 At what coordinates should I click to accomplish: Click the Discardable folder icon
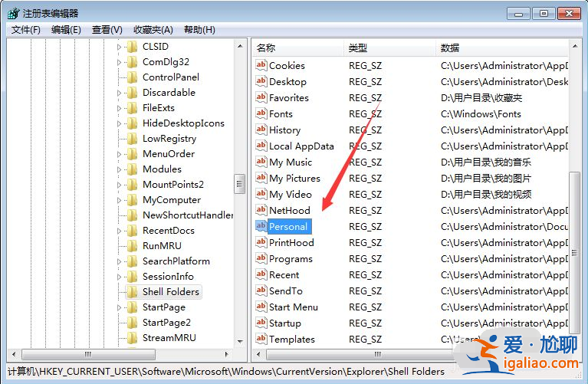coord(132,93)
